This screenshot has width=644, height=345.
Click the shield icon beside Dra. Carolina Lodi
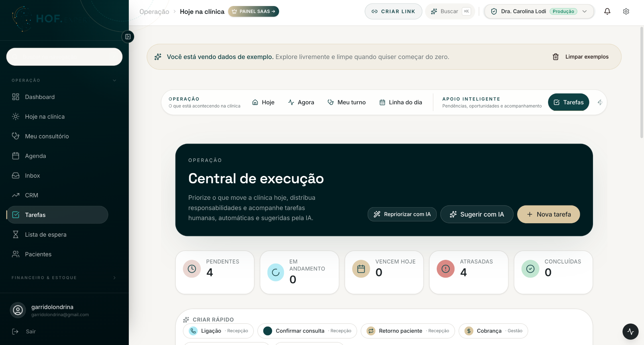tap(494, 11)
